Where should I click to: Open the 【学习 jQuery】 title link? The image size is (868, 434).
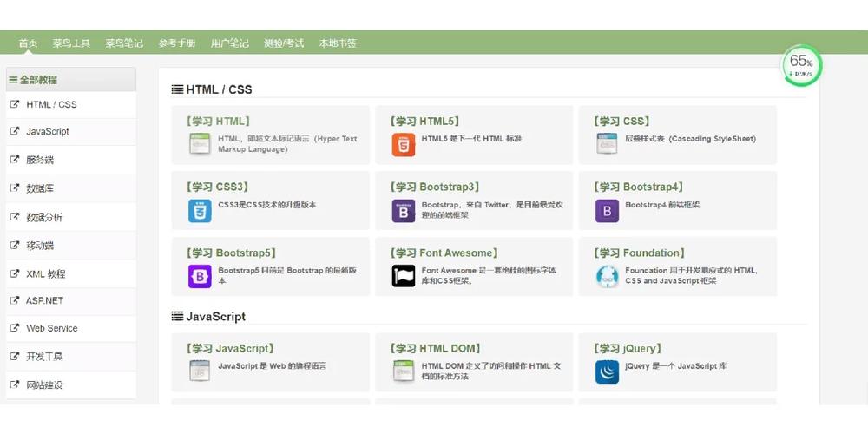pos(628,349)
